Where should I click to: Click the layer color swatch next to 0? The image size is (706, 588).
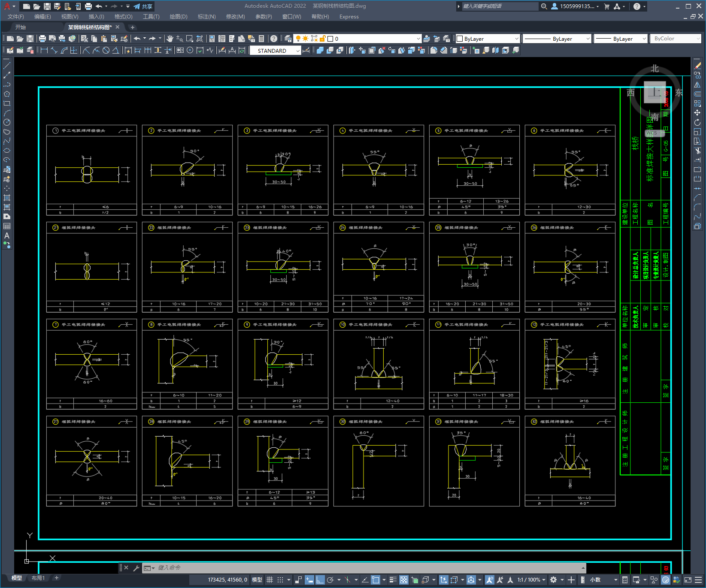(330, 39)
